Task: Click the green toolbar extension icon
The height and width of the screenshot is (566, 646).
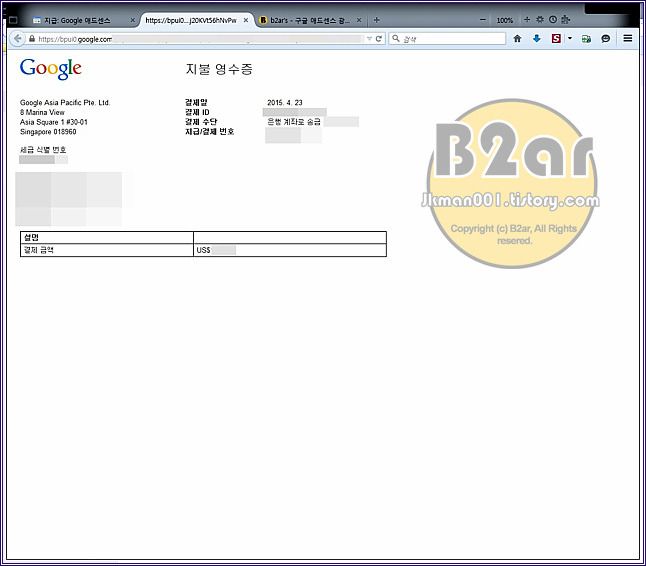Action: [x=586, y=39]
